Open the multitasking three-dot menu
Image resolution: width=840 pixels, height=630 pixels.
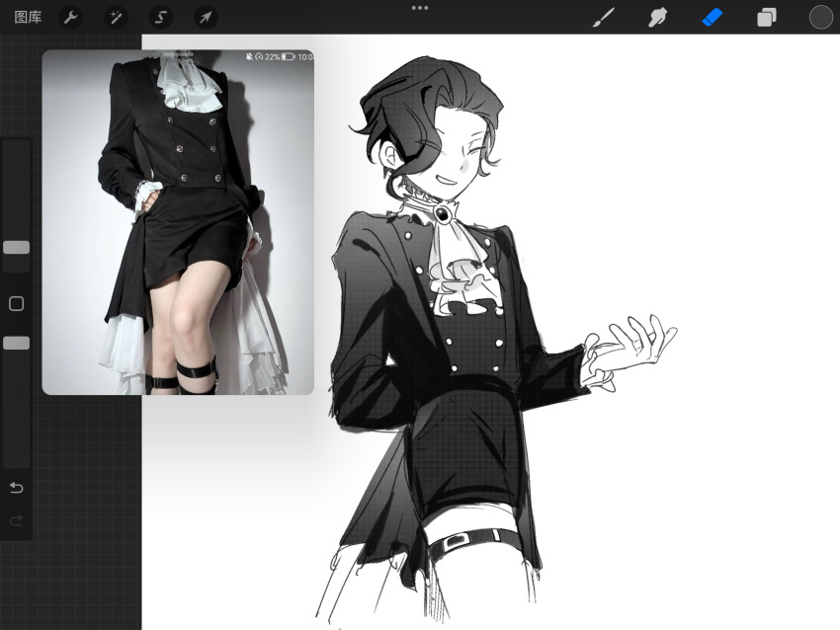(x=420, y=7)
